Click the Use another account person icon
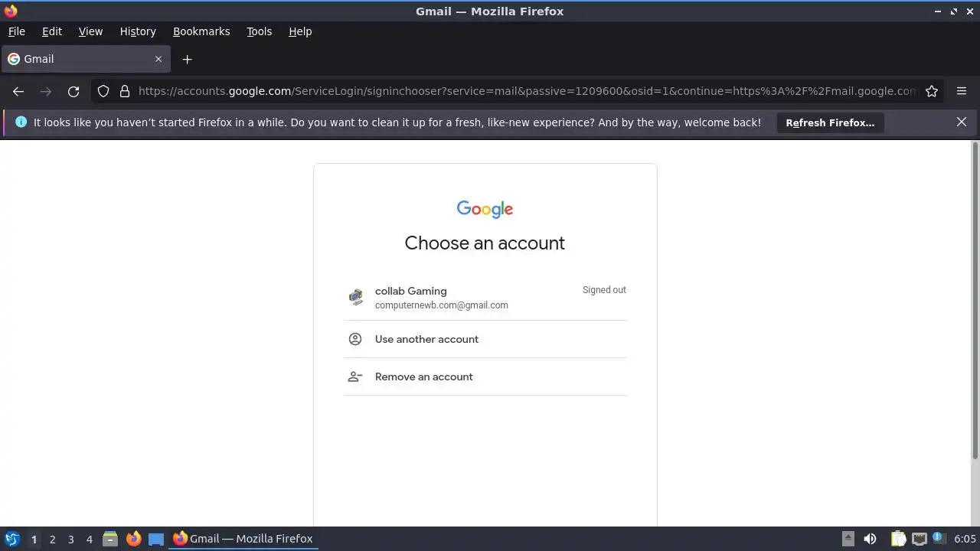980x551 pixels. [355, 339]
